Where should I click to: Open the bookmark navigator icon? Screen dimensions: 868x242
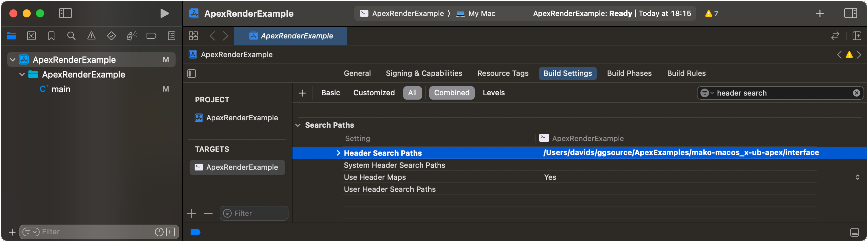(x=51, y=36)
